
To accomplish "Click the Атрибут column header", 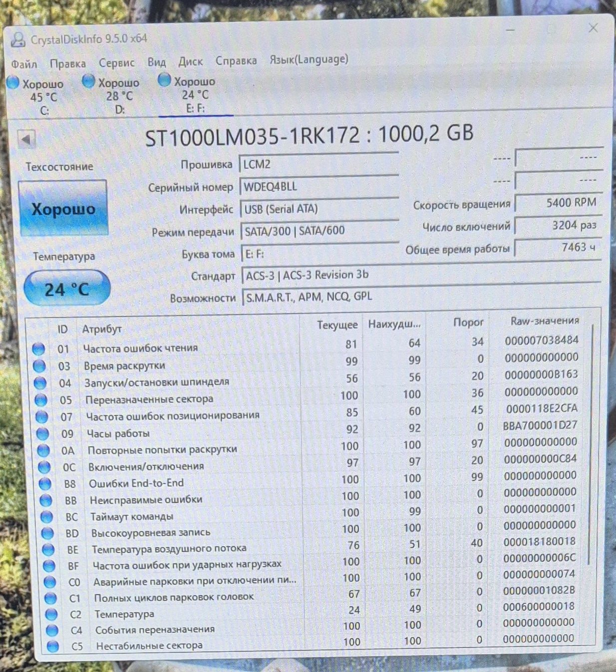I will (102, 329).
